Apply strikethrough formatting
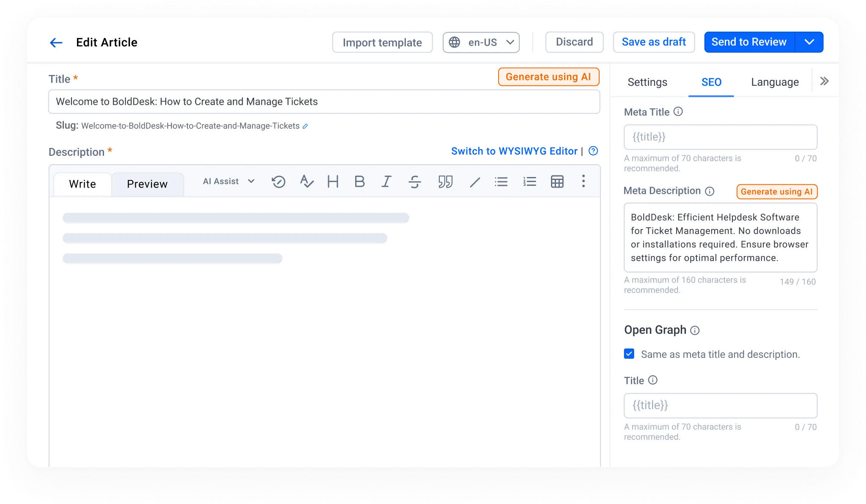 [415, 182]
